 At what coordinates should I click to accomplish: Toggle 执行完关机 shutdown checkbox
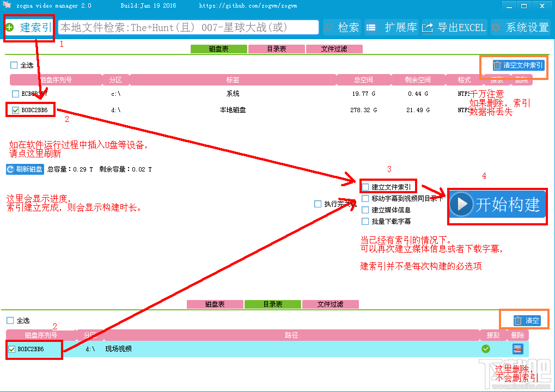(x=318, y=204)
